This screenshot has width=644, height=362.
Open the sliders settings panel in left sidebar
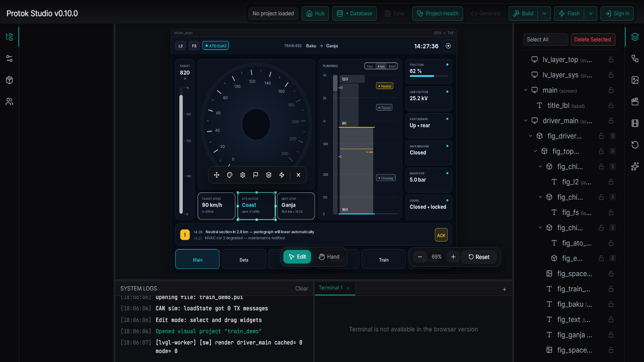point(9,58)
